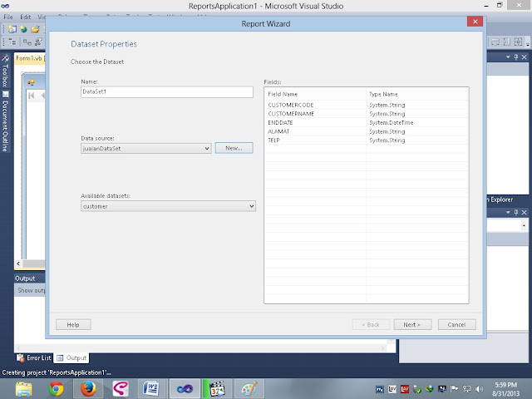Image resolution: width=532 pixels, height=399 pixels.
Task: Open the media player clapperboard taskbar icon
Action: [216, 388]
